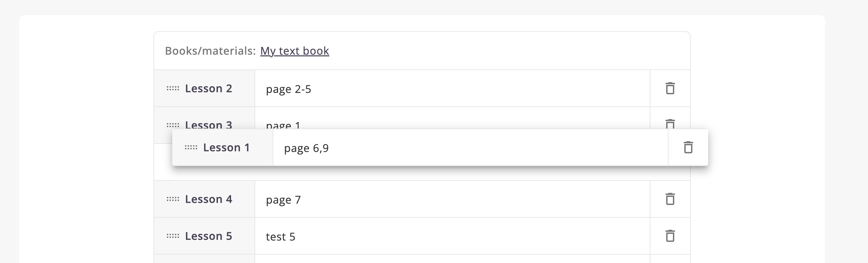
Task: Open the My text book link
Action: pyautogui.click(x=294, y=51)
